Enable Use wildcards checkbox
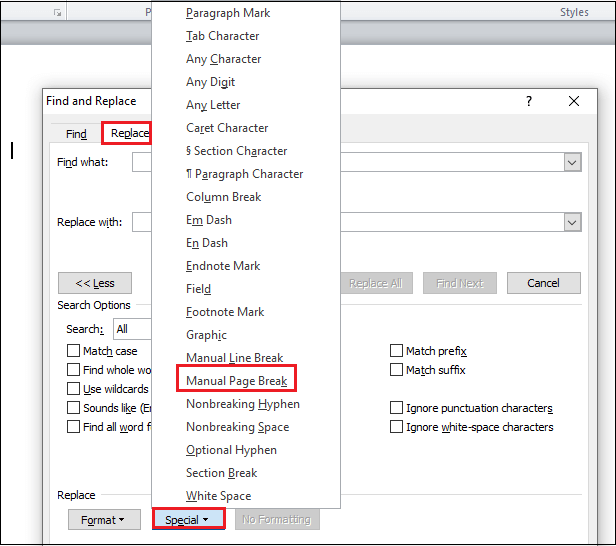The height and width of the screenshot is (546, 616). (x=73, y=388)
